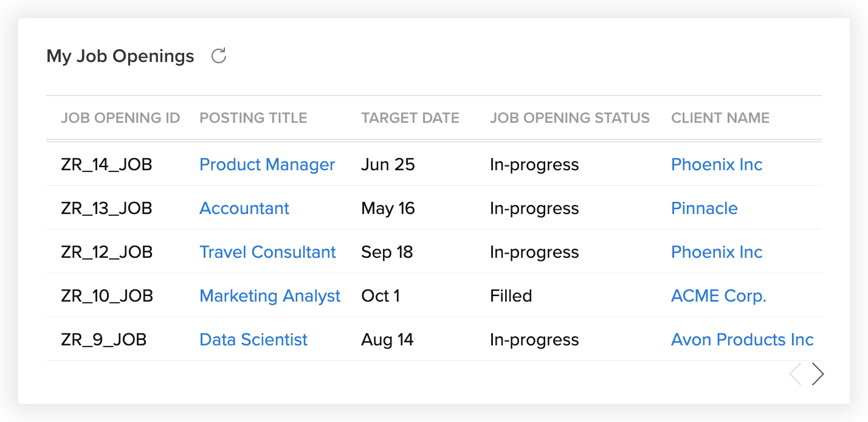Open the Travel Consultant posting
Screen dimensions: 868x422
coord(267,252)
